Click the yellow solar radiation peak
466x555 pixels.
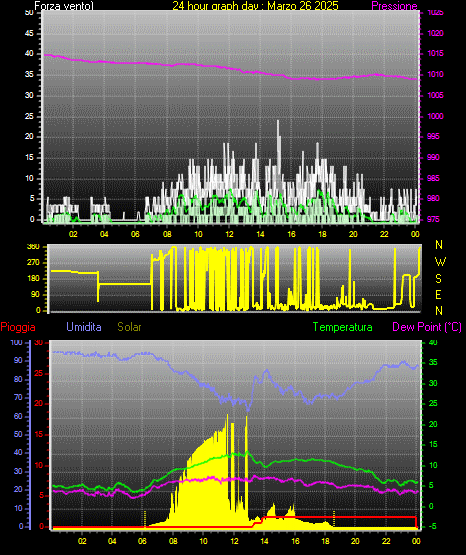pos(227,417)
